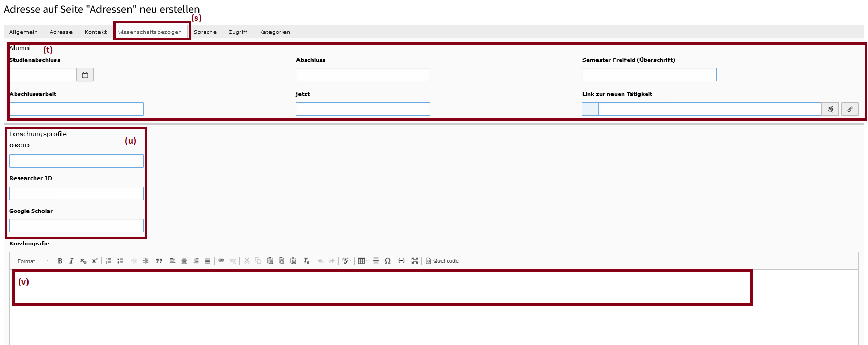This screenshot has height=345, width=868.
Task: Click the Quellcode source button
Action: coord(443,261)
